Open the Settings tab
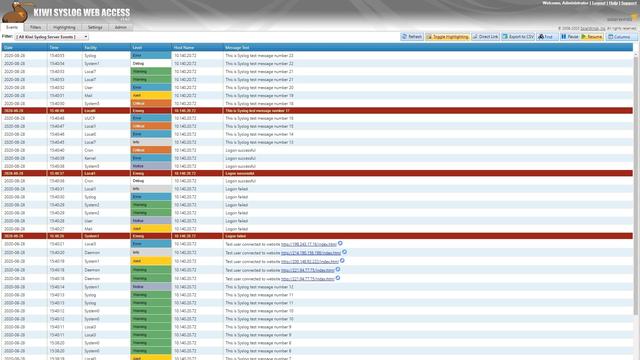Viewport: 640px width, 360px height. (95, 27)
